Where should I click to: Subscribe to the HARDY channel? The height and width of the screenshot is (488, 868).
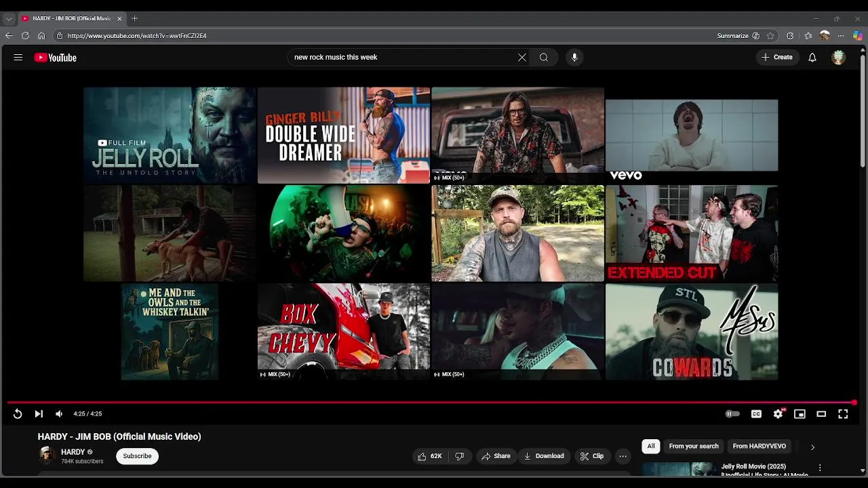(x=137, y=456)
